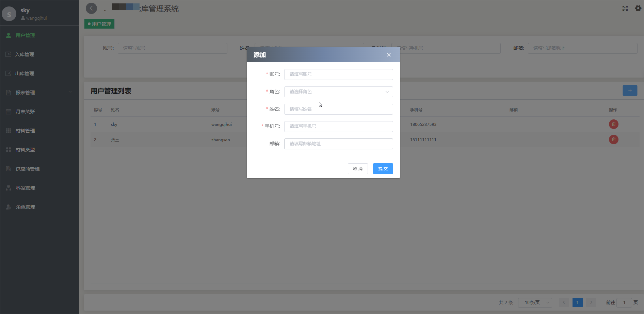Toggle fullscreen mode icon
The width and height of the screenshot is (644, 314).
click(x=625, y=8)
